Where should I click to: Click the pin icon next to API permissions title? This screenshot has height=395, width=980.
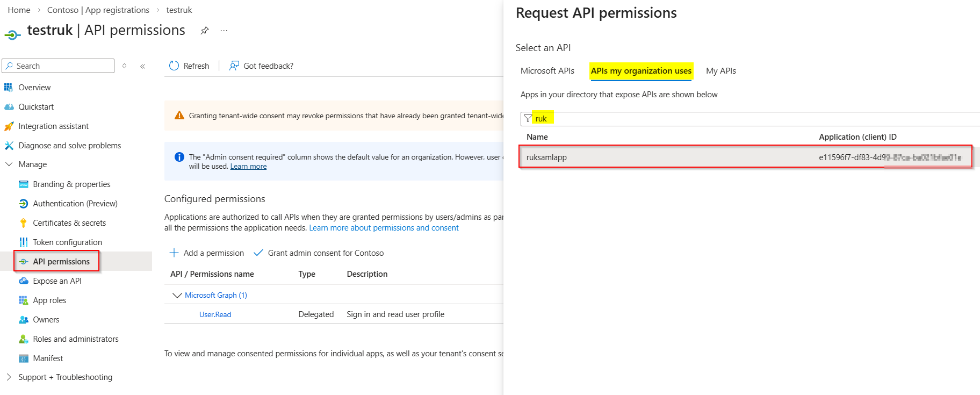[205, 31]
